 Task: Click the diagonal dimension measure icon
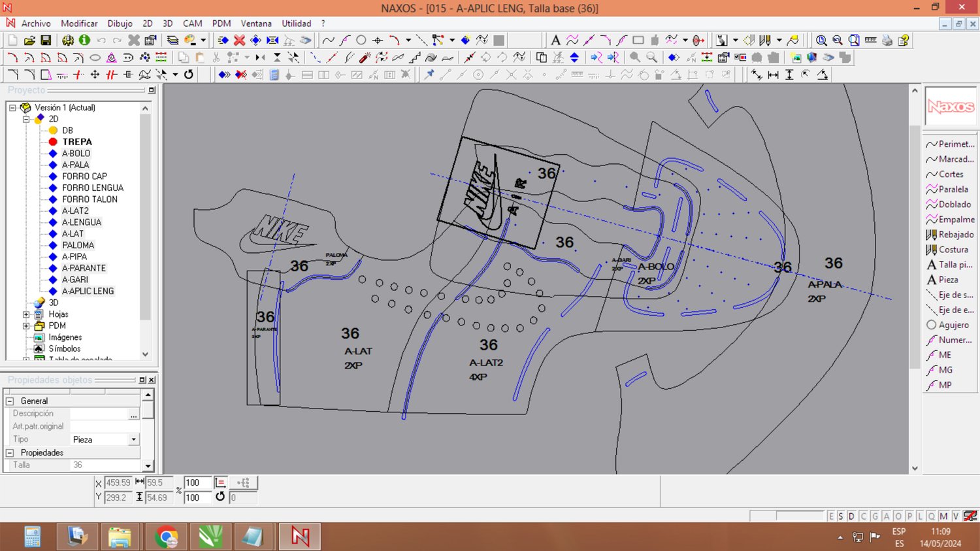(757, 75)
